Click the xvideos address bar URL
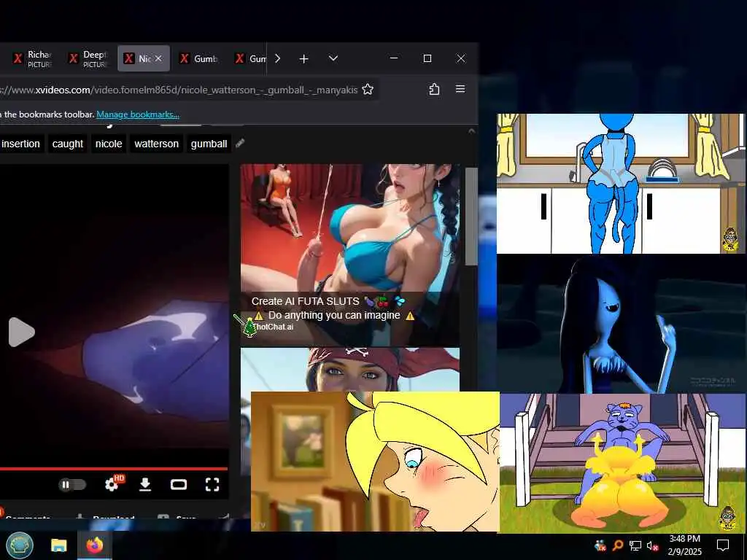Viewport: 747px width, 560px height. [x=179, y=90]
